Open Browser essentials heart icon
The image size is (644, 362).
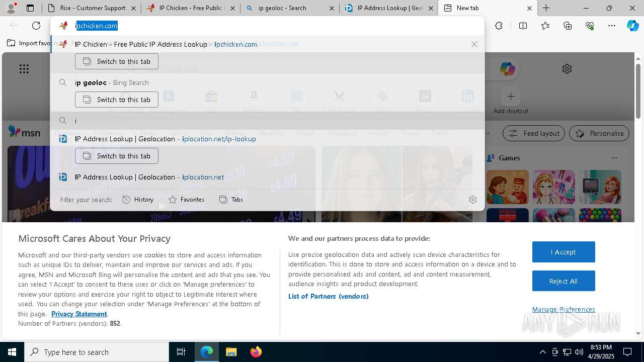tap(590, 26)
